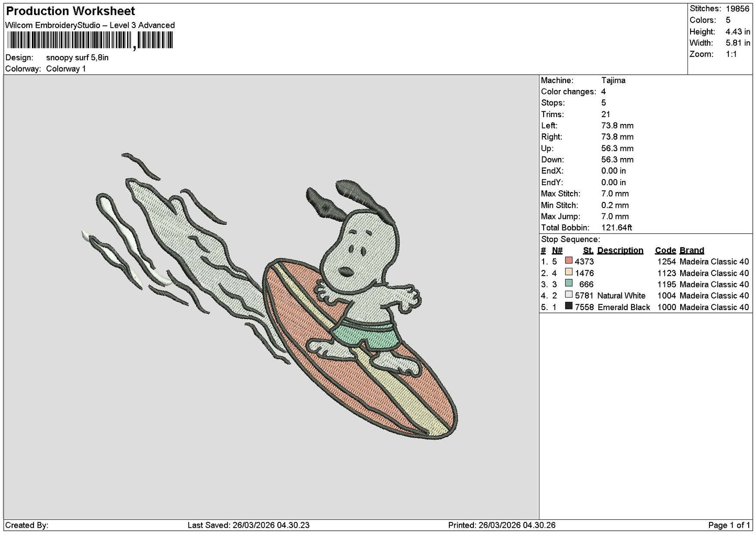
Task: Click the 'Natural White' description
Action: pos(622,296)
